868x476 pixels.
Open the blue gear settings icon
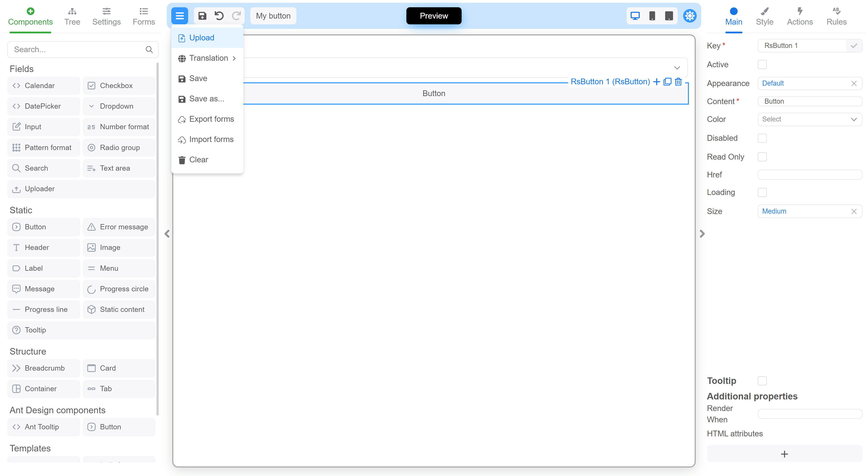click(689, 16)
